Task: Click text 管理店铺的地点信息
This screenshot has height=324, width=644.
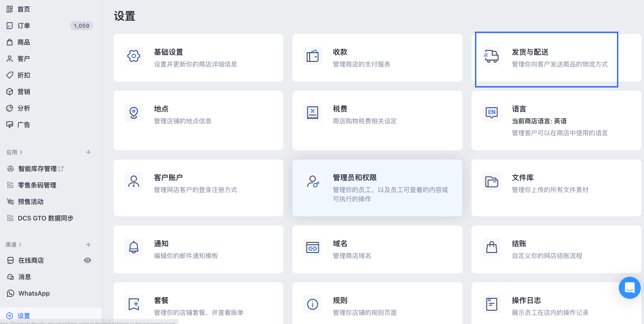Action: pos(183,121)
